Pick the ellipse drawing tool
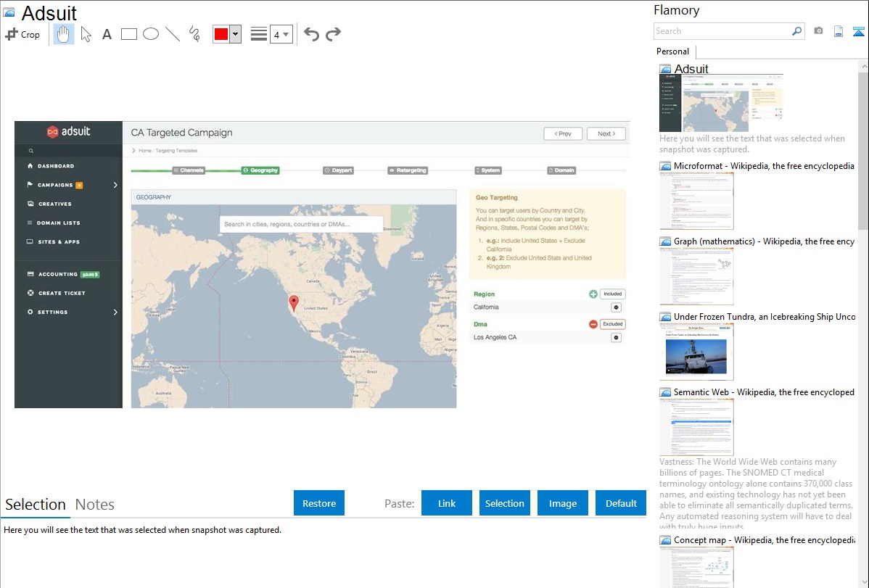The image size is (869, 588). [151, 34]
